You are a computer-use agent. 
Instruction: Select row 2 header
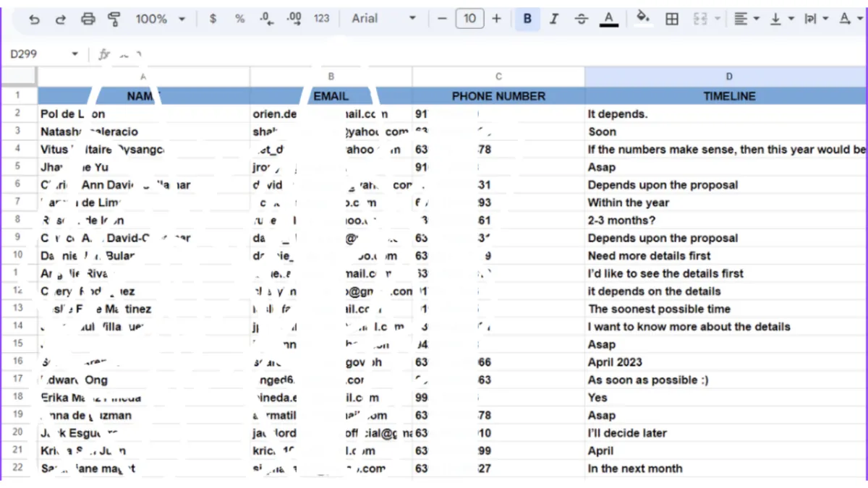[18, 114]
